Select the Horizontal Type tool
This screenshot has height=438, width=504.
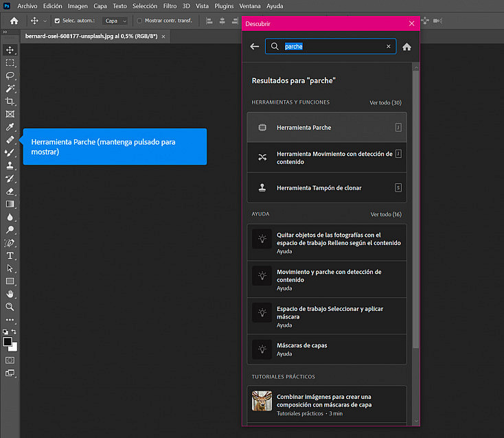pos(10,256)
